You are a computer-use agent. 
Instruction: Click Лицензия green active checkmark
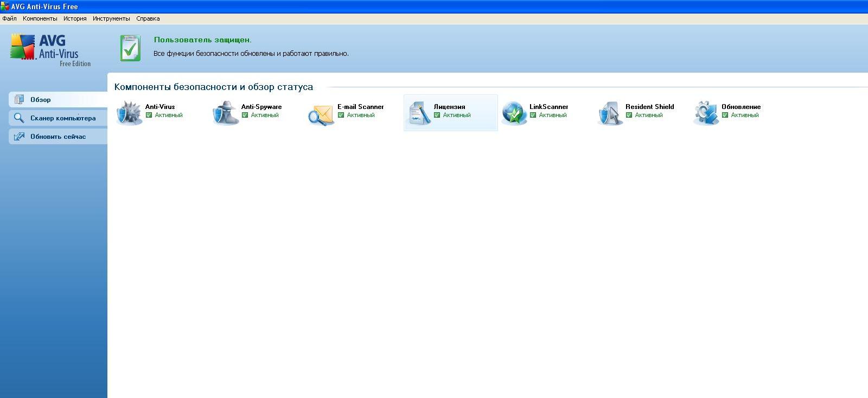[x=437, y=115]
